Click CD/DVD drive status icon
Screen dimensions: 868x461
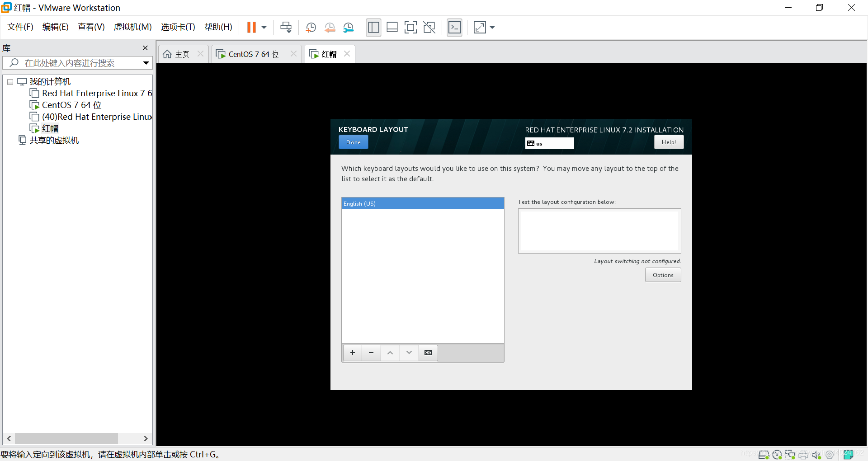[x=777, y=455]
